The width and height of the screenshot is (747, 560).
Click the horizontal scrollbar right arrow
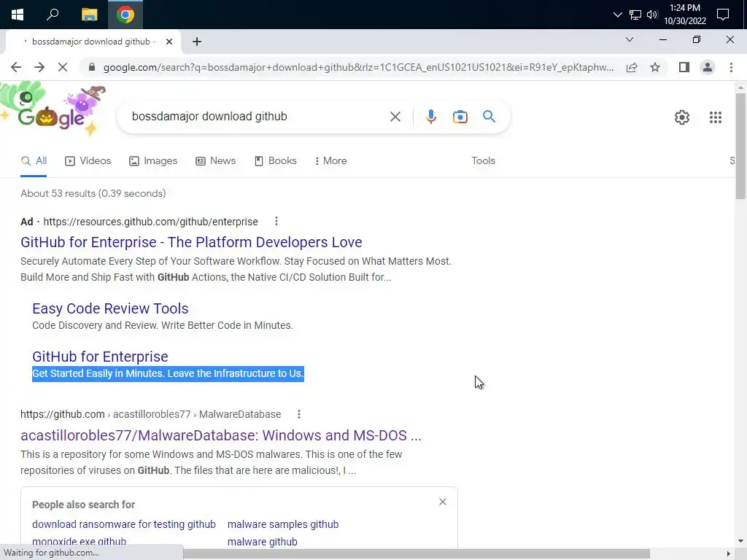pyautogui.click(x=729, y=554)
